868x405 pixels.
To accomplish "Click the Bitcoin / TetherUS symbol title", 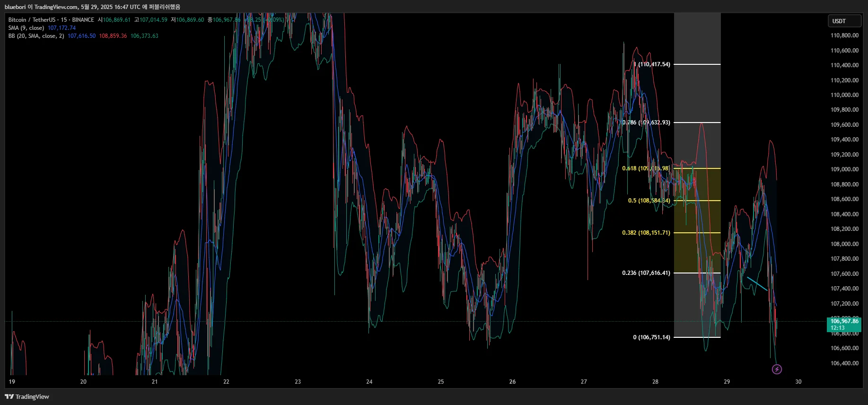I will pyautogui.click(x=31, y=20).
